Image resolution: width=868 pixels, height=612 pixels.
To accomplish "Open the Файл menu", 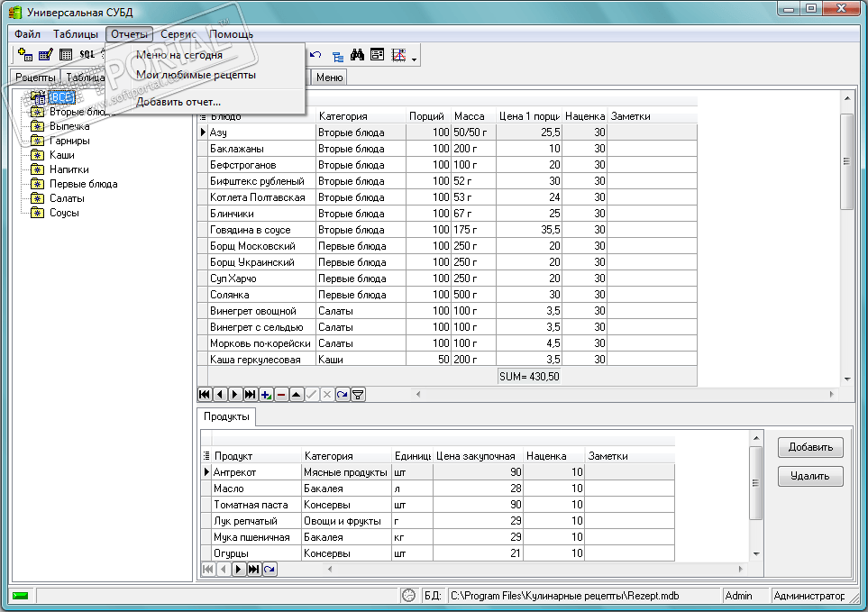I will click(x=27, y=34).
